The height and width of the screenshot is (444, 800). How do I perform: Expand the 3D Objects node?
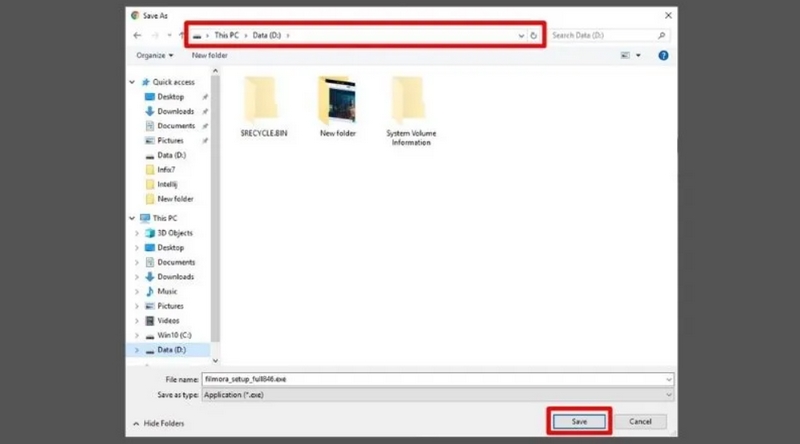click(x=137, y=233)
